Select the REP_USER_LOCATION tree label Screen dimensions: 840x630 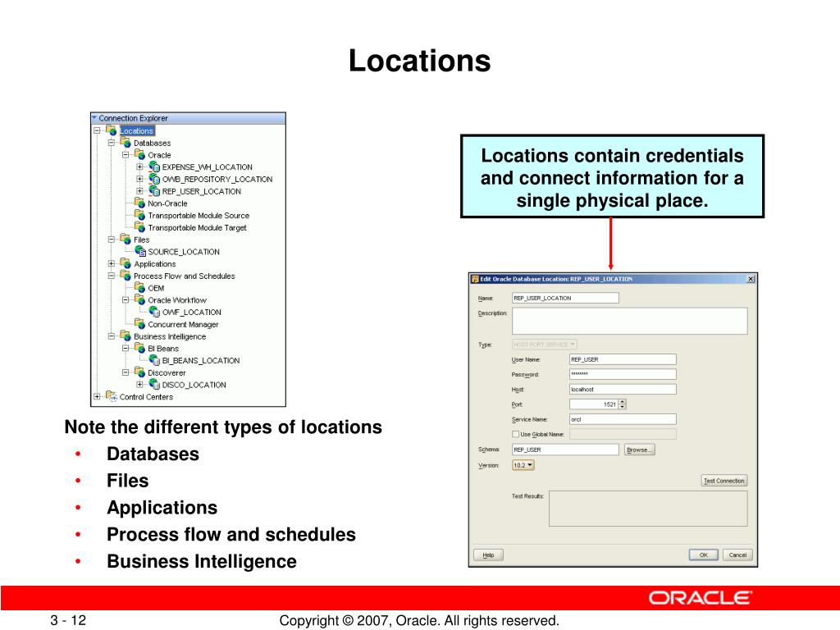[202, 191]
